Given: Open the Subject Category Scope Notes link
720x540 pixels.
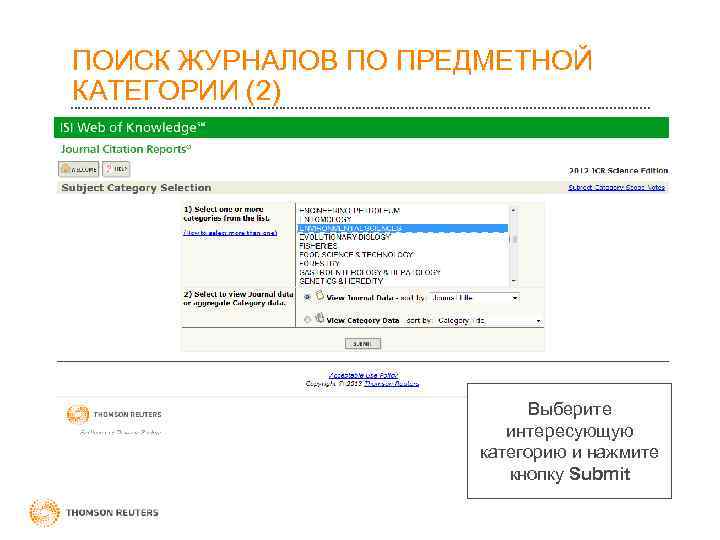Looking at the screenshot, I should [x=617, y=187].
